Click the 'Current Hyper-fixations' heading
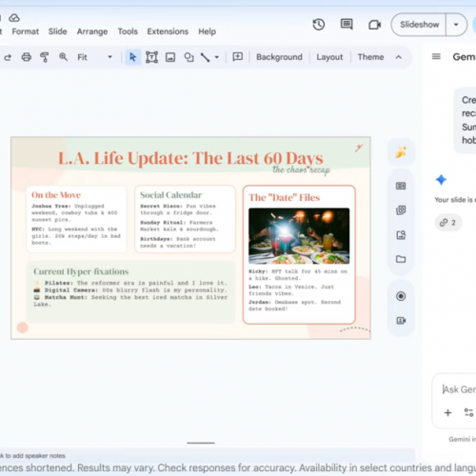This screenshot has height=476, width=476. coord(81,271)
